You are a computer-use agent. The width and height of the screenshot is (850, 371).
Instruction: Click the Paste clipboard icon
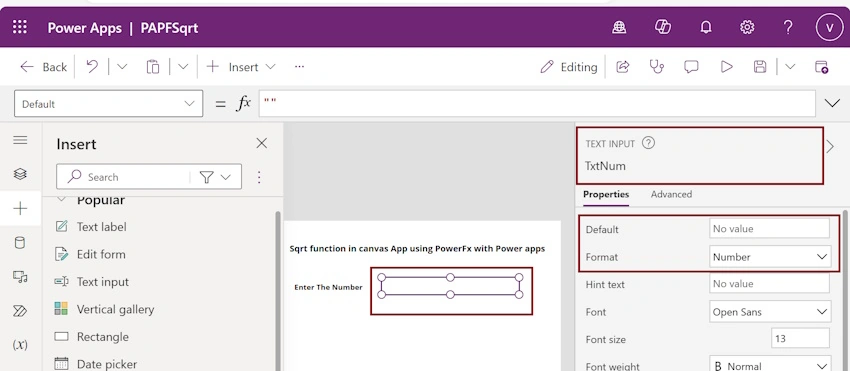tap(153, 67)
